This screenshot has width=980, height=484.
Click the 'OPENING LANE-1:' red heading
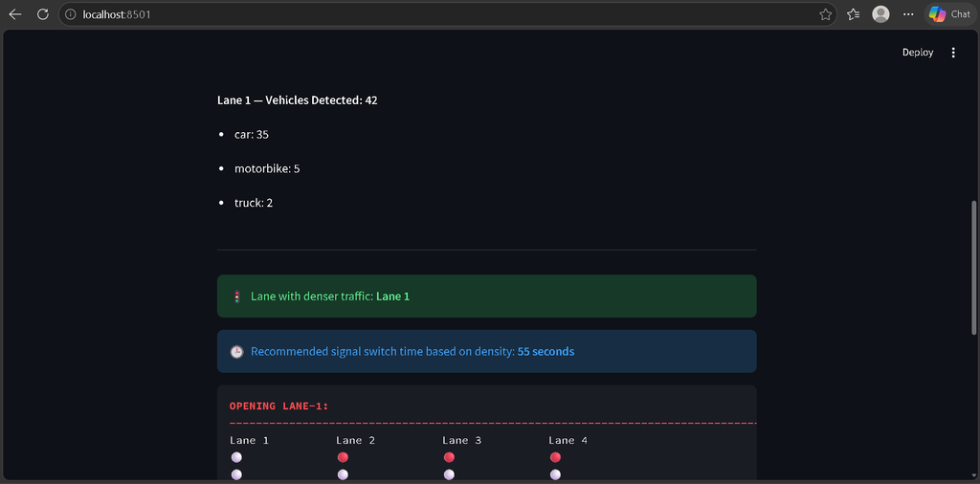pos(278,406)
